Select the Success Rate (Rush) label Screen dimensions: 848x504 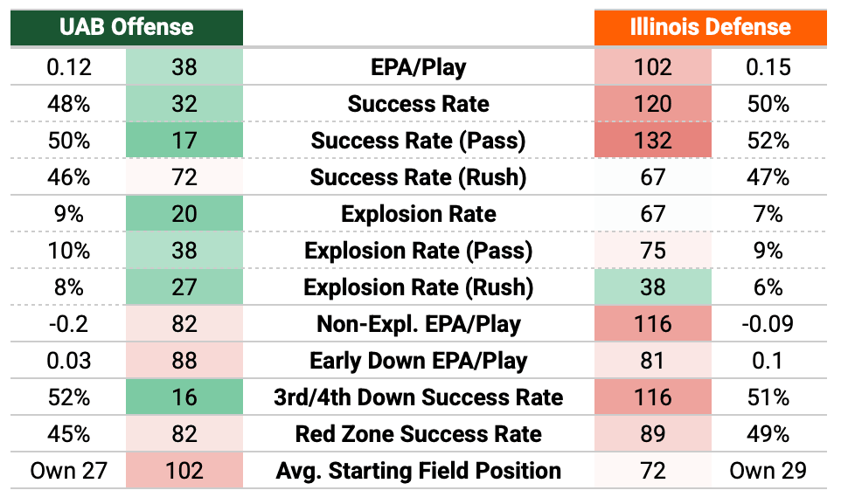(x=418, y=177)
